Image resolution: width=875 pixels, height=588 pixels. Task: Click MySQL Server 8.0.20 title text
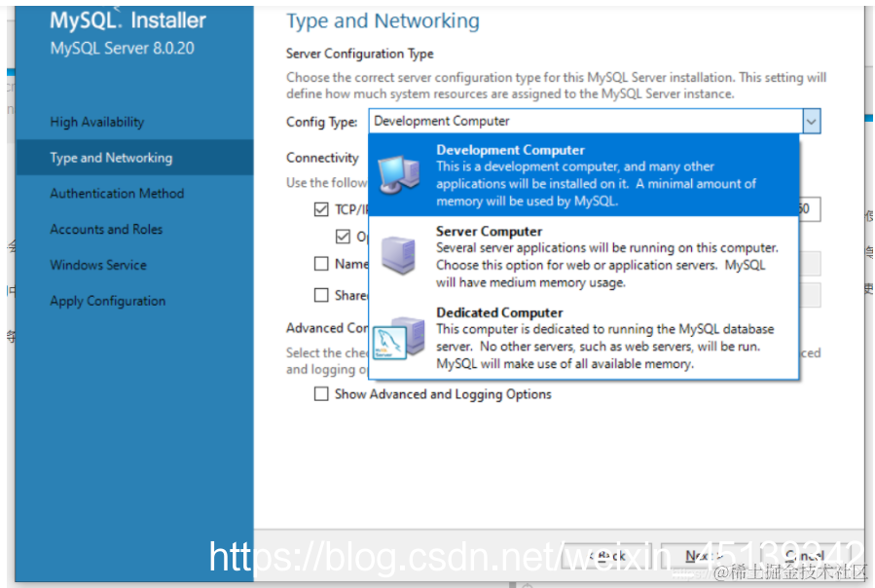coord(123,49)
